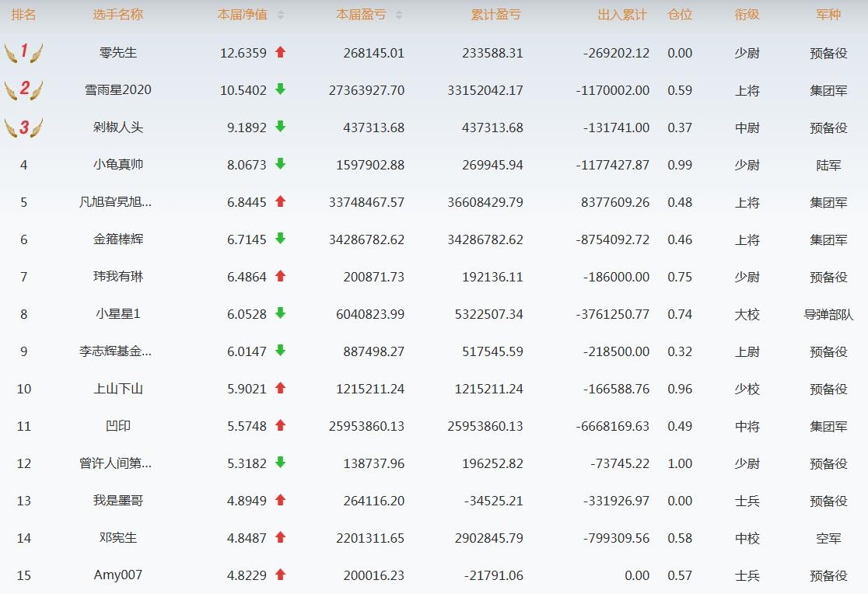868x594 pixels.
Task: Click the 军种 column header
Action: click(828, 15)
